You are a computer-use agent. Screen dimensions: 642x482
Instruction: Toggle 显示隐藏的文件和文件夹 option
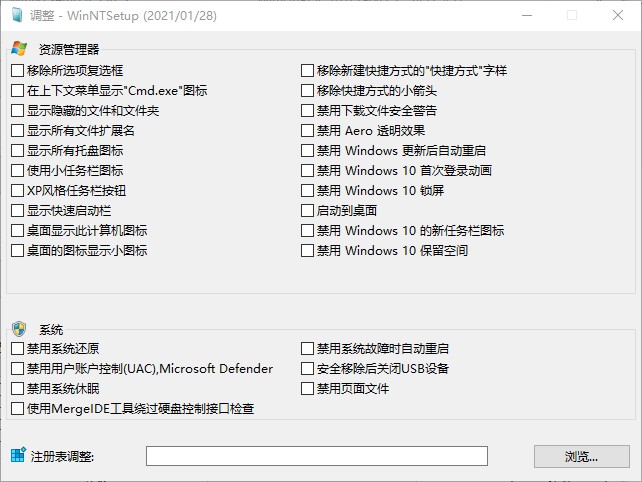17,111
